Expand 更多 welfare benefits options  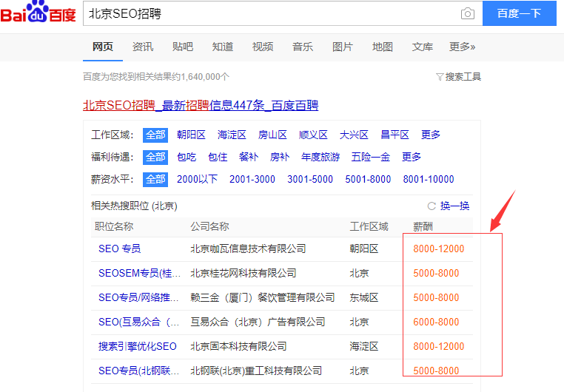pyautogui.click(x=412, y=157)
